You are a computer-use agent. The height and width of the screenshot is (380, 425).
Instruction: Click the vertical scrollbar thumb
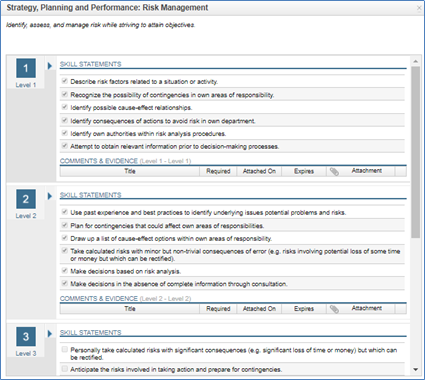(415, 152)
